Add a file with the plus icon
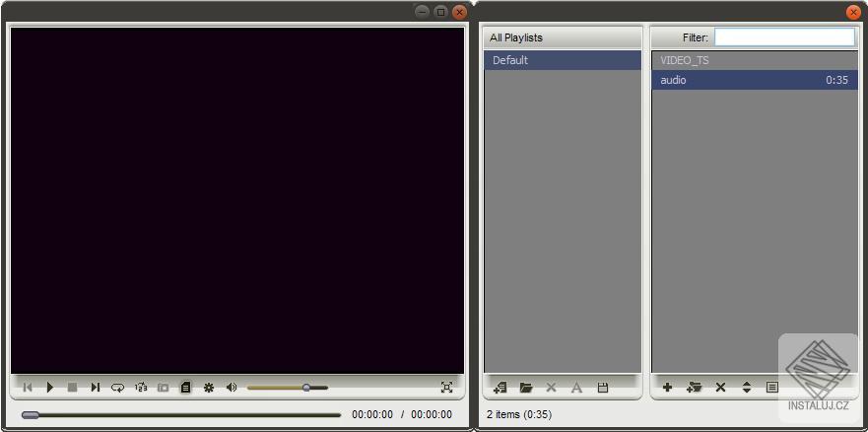 [667, 388]
